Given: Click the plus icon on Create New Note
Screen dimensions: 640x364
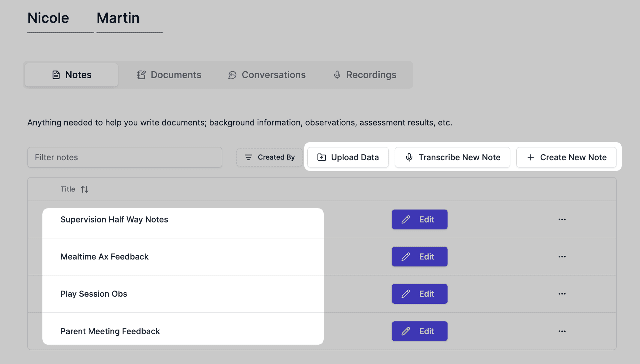Looking at the screenshot, I should pos(530,157).
